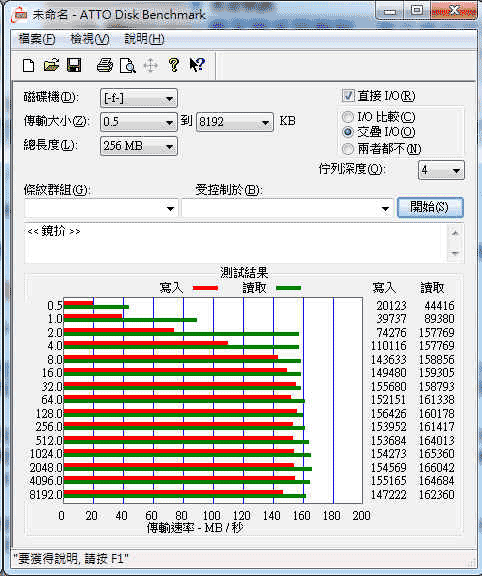Click write value 147222
Screen dimensions: 482x576
[389, 495]
